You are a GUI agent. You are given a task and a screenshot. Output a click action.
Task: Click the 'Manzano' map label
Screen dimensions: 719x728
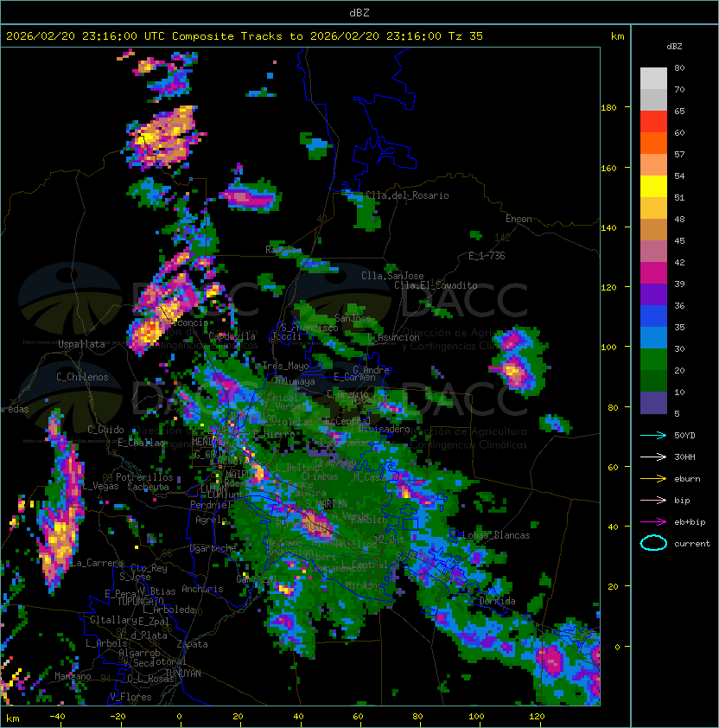coord(73,676)
